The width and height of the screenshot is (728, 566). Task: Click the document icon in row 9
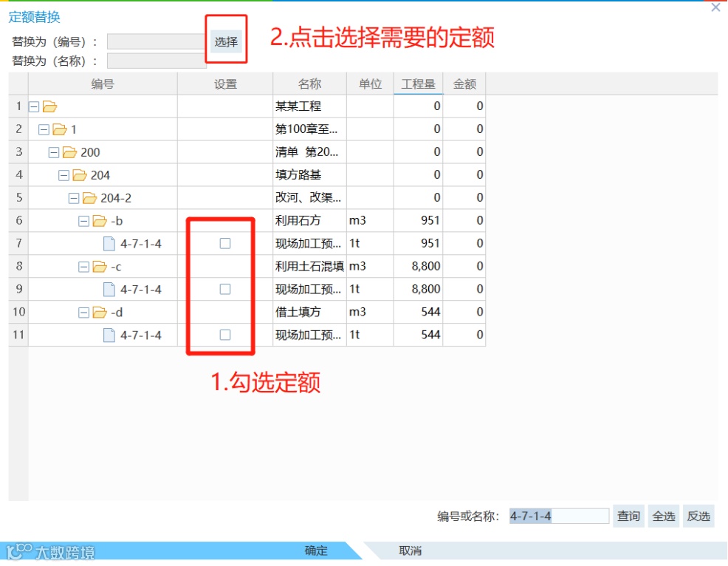109,289
